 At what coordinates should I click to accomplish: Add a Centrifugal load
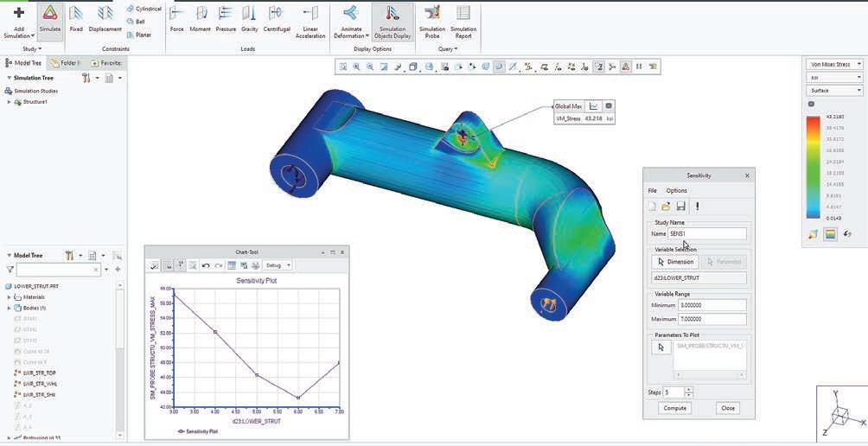click(x=277, y=19)
